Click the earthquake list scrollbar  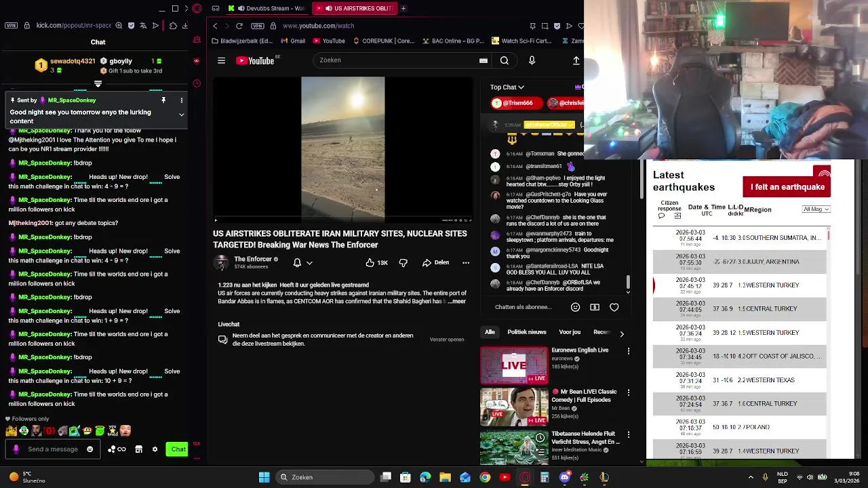pos(829,235)
